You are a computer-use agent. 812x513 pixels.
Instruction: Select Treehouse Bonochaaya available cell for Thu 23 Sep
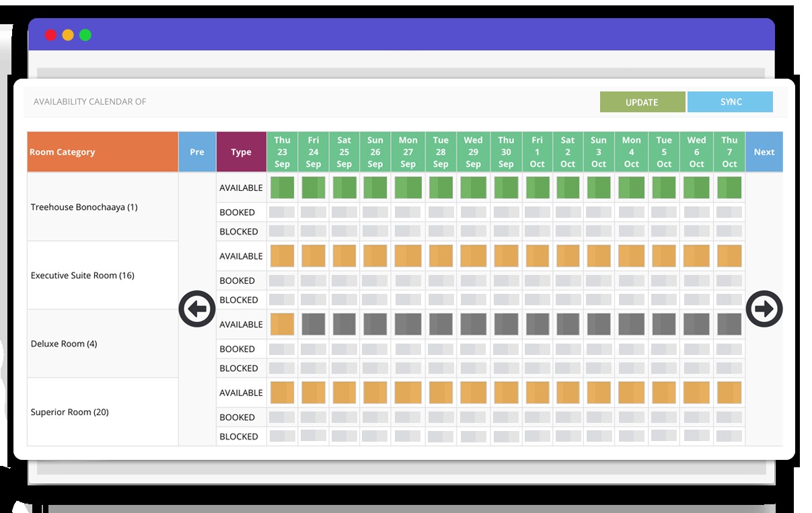tap(282, 188)
